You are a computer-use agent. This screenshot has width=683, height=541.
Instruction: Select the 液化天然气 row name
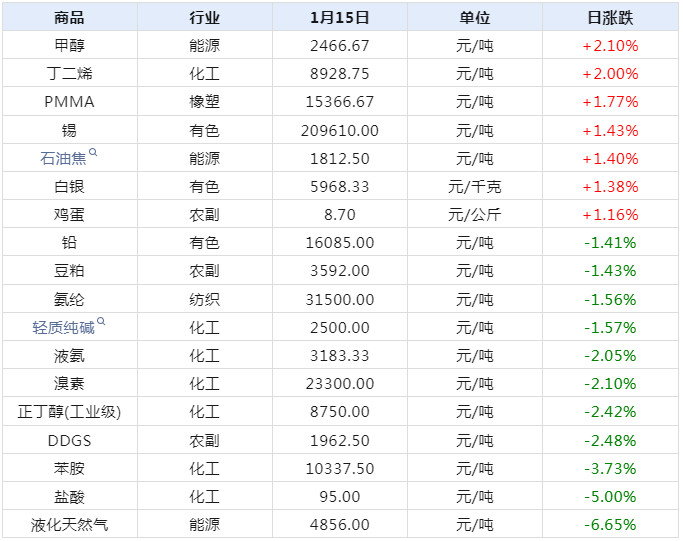coord(69,525)
